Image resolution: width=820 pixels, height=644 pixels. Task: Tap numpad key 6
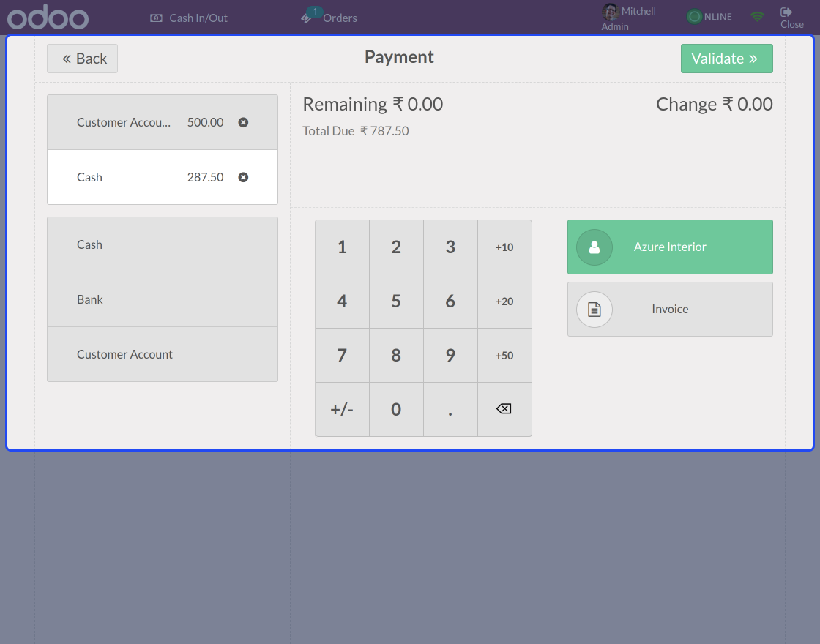point(450,301)
